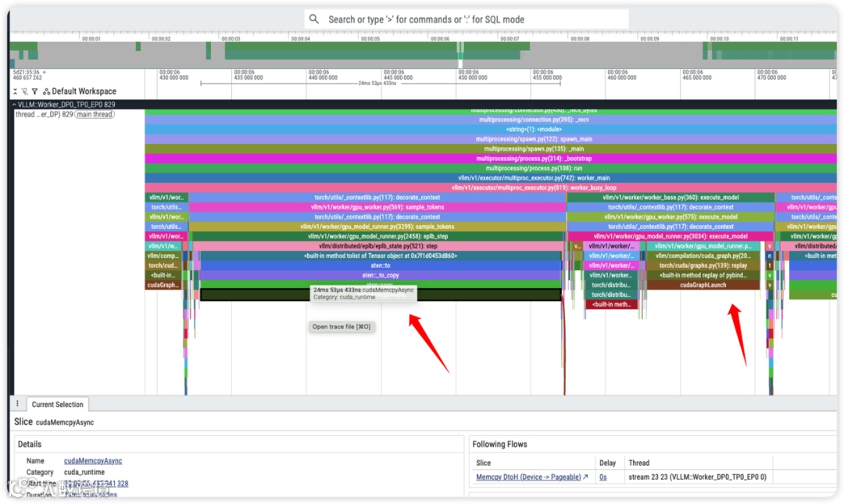The height and width of the screenshot is (504, 844).
Task: Focus the search or commands input field
Action: [x=466, y=20]
